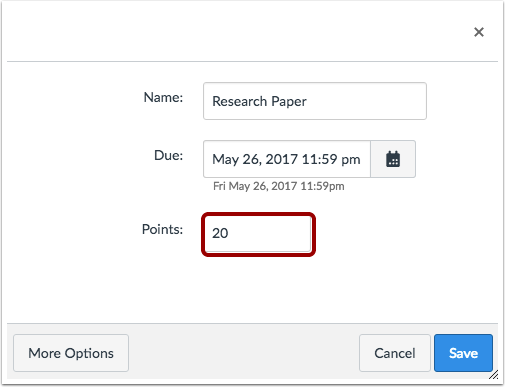This screenshot has width=505, height=387.
Task: Select the Points input field
Action: (258, 234)
